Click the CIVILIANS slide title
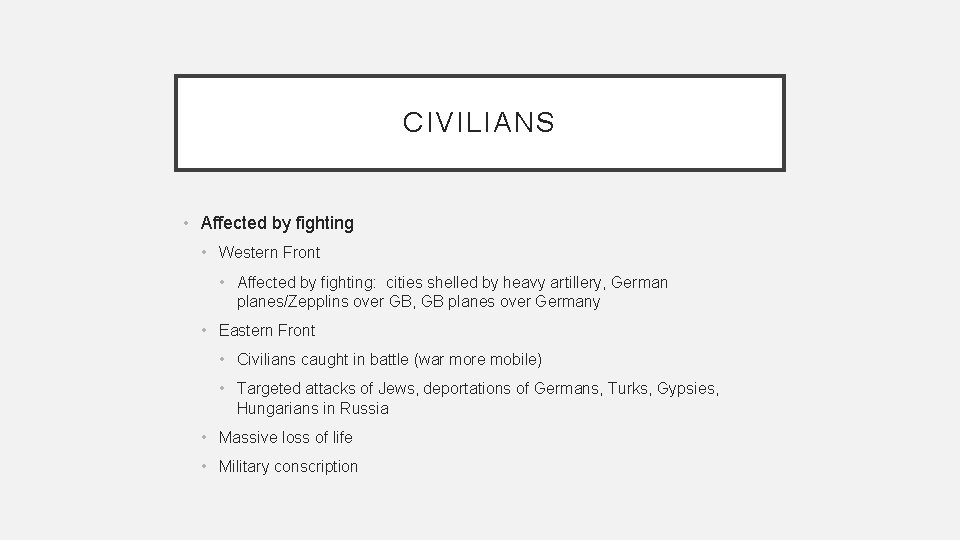 tap(479, 122)
